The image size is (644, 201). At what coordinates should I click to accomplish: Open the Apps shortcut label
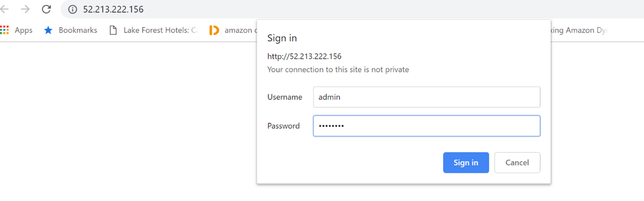pos(23,30)
